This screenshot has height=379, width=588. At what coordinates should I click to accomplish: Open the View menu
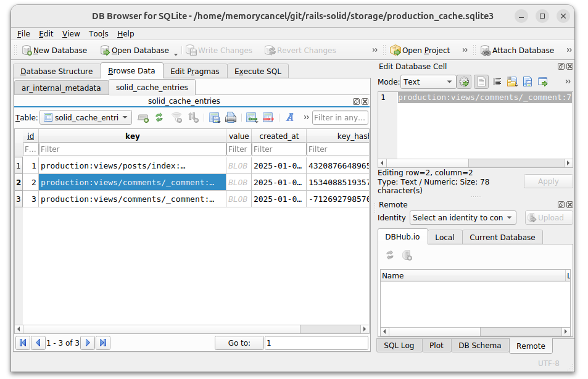click(x=71, y=34)
